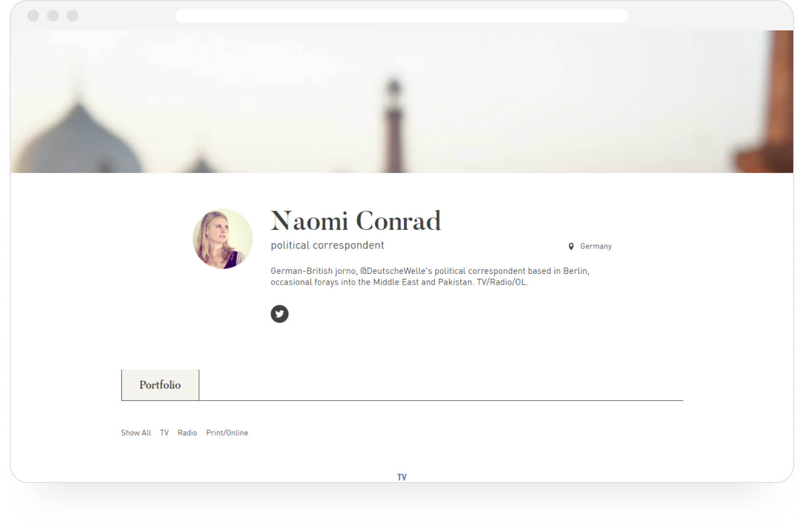Click the 'political correspondent' subtitle
The width and height of the screenshot is (804, 532).
(x=327, y=245)
